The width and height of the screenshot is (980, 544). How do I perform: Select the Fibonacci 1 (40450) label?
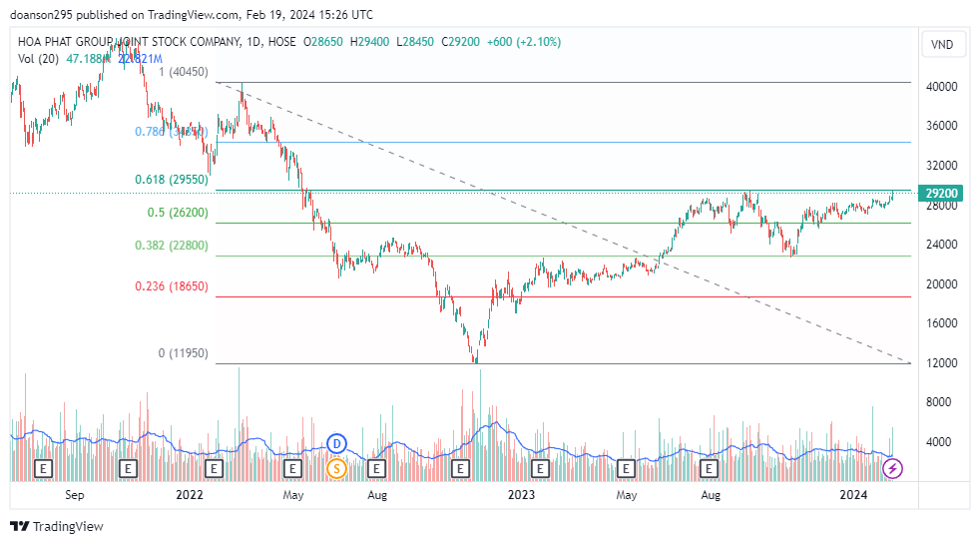click(183, 72)
